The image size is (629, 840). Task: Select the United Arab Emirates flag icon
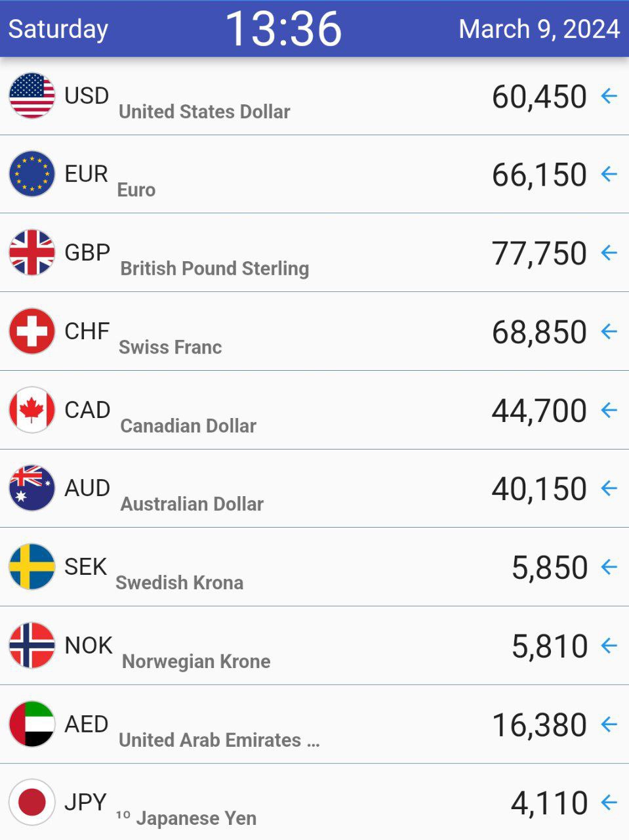click(32, 724)
